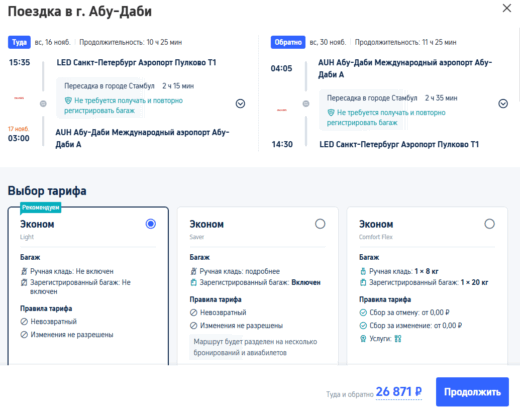Image resolution: width=520 pixels, height=413 pixels.
Task: Click Saver hand luggage подробнее link
Action: [263, 271]
